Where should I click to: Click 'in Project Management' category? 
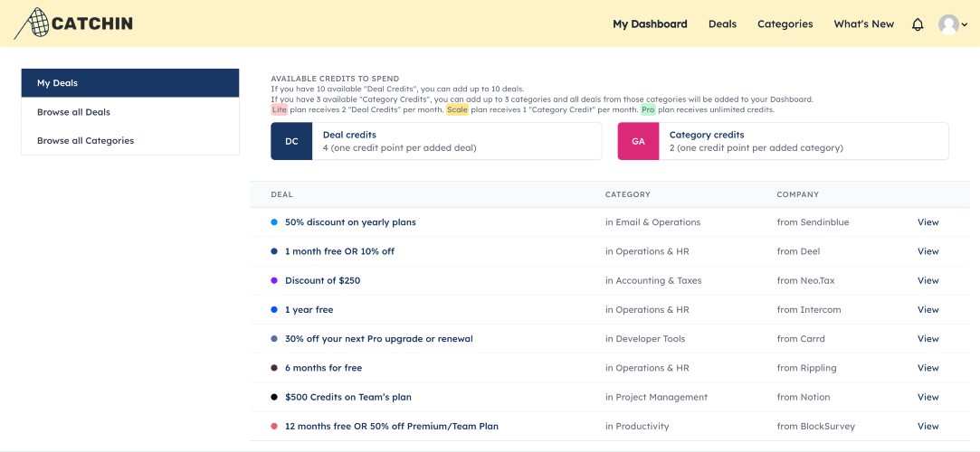point(656,397)
